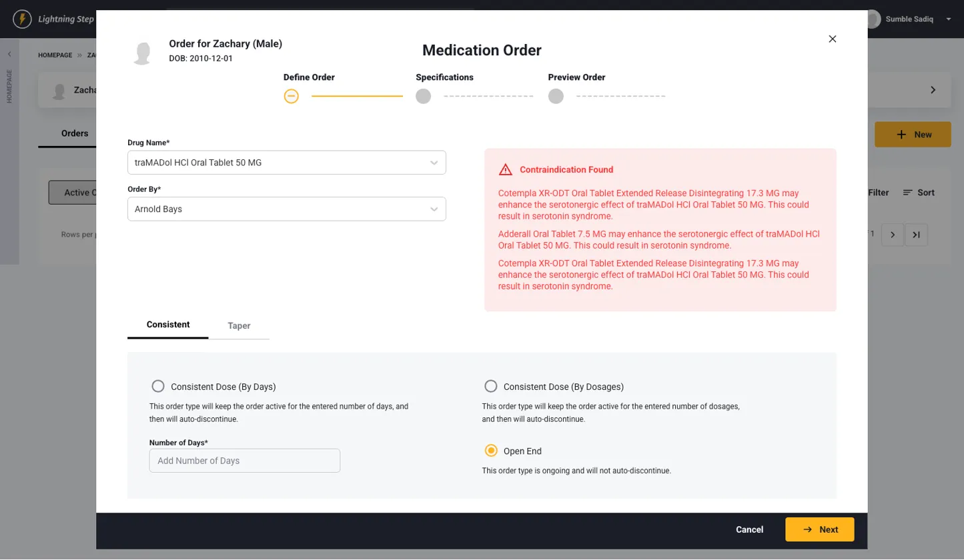
Task: Jump to last page of rows
Action: [x=916, y=235]
